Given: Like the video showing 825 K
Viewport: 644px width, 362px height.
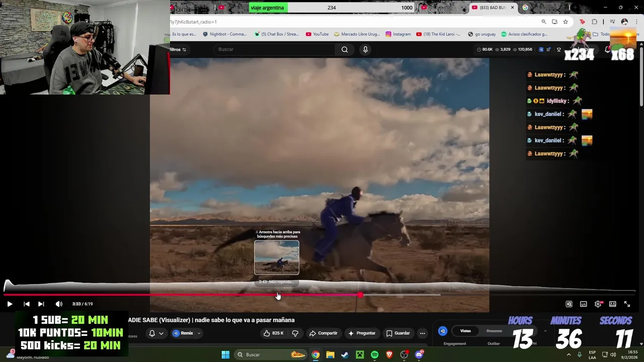Looking at the screenshot, I should click(x=273, y=333).
